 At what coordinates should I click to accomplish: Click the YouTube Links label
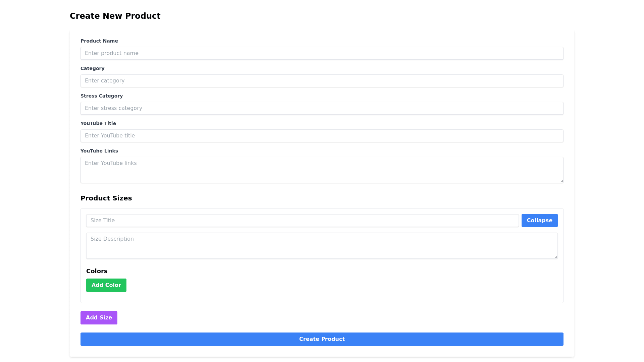click(99, 151)
